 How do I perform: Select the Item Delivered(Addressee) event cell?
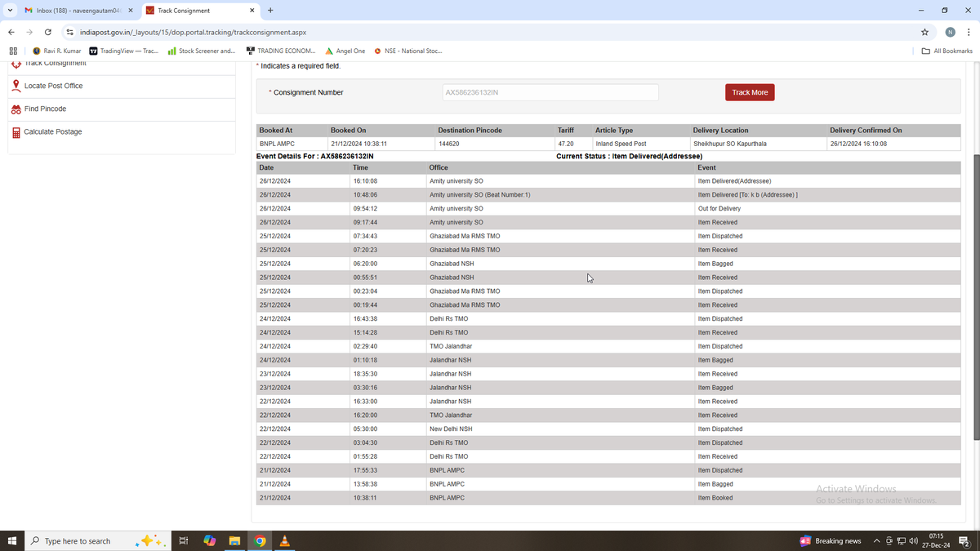click(x=827, y=181)
